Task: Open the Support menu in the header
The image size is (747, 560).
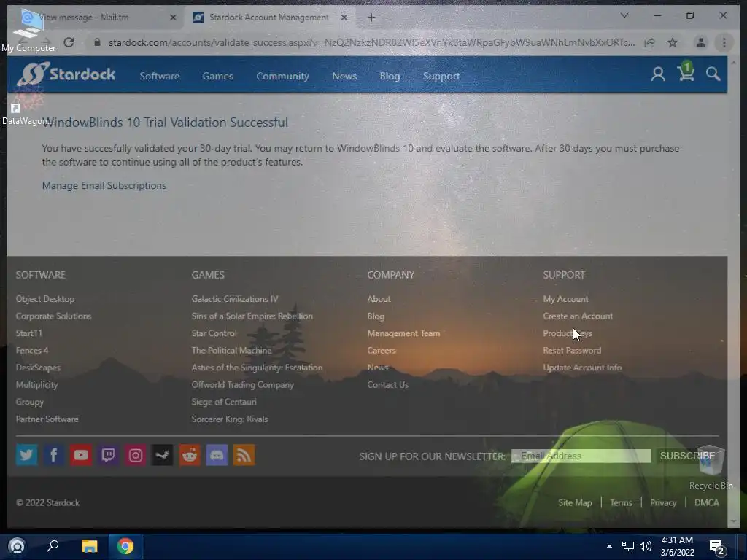Action: [441, 76]
